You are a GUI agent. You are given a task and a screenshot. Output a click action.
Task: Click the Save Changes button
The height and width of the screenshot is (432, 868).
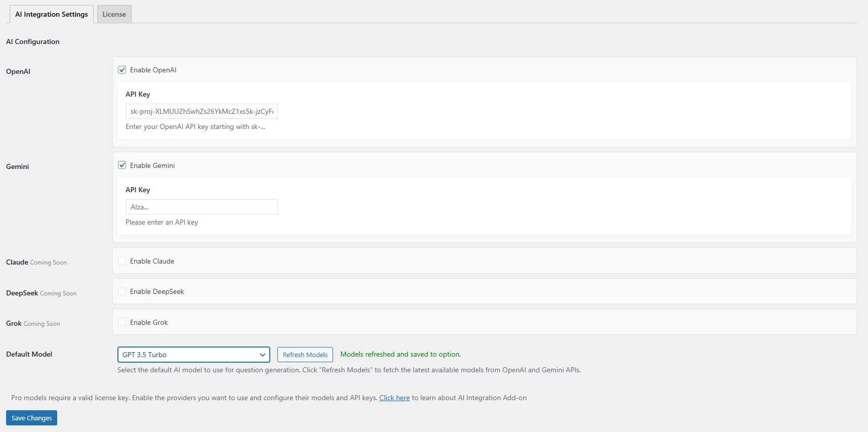coord(31,418)
